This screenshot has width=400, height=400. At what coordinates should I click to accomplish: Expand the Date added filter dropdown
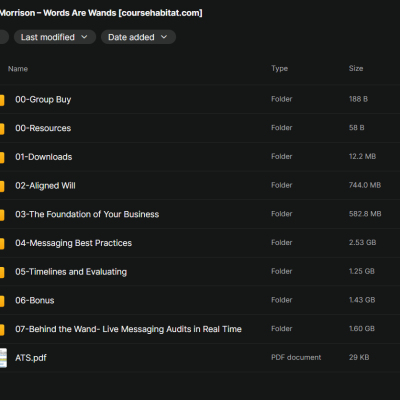click(x=138, y=37)
